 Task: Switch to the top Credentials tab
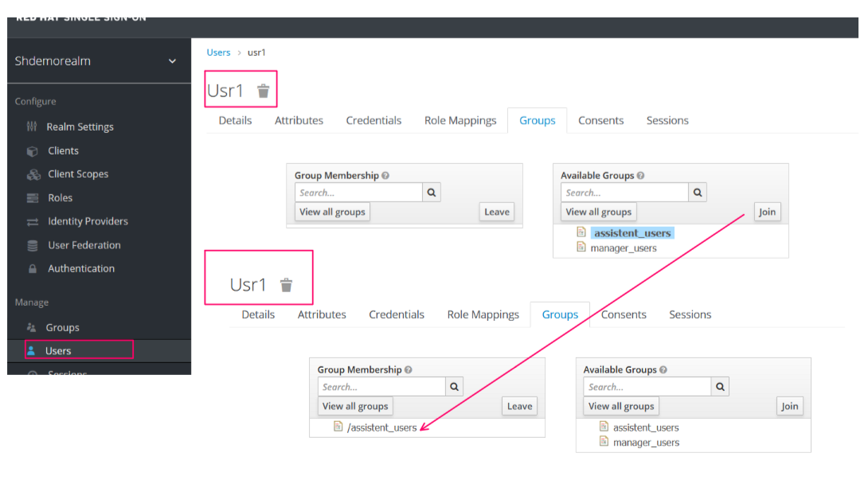tap(373, 120)
